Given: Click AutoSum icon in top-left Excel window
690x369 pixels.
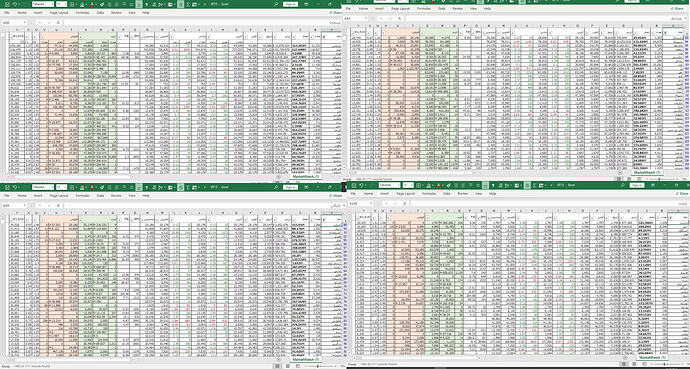Looking at the screenshot, I should pos(188,4).
